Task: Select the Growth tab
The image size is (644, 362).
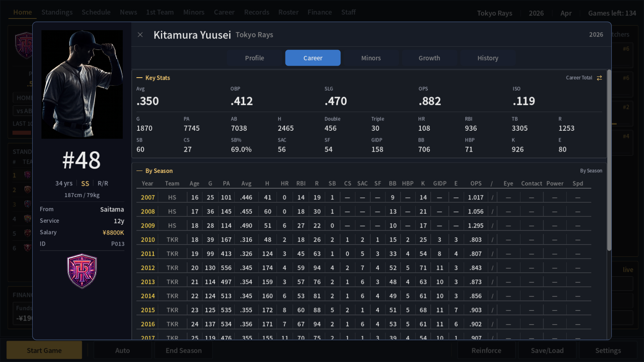Action: tap(429, 58)
